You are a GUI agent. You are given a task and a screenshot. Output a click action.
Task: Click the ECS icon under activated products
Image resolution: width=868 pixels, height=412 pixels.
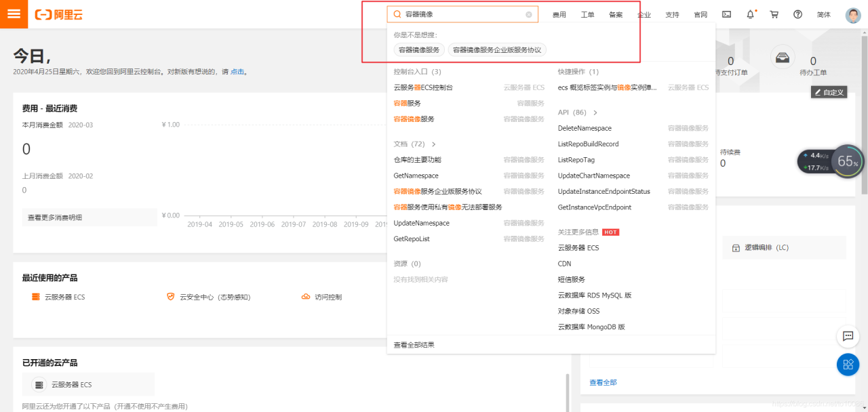coord(39,385)
